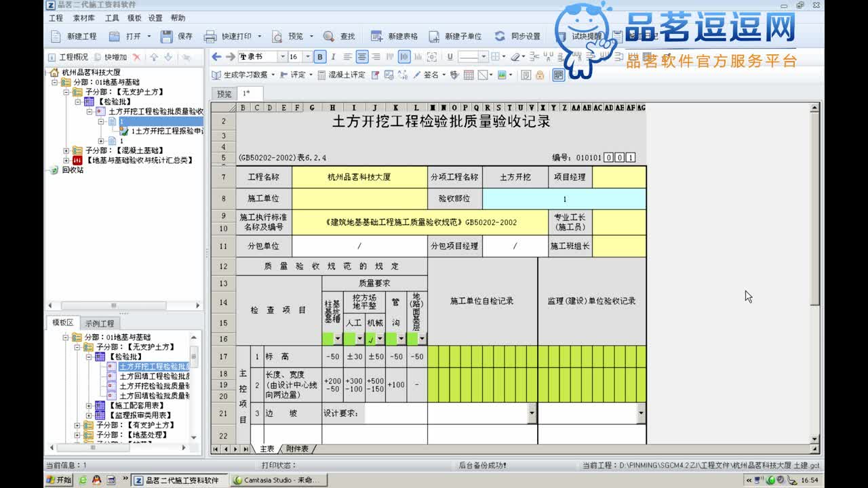Click the 预览 toolbar button
The image size is (868, 488).
tap(288, 36)
